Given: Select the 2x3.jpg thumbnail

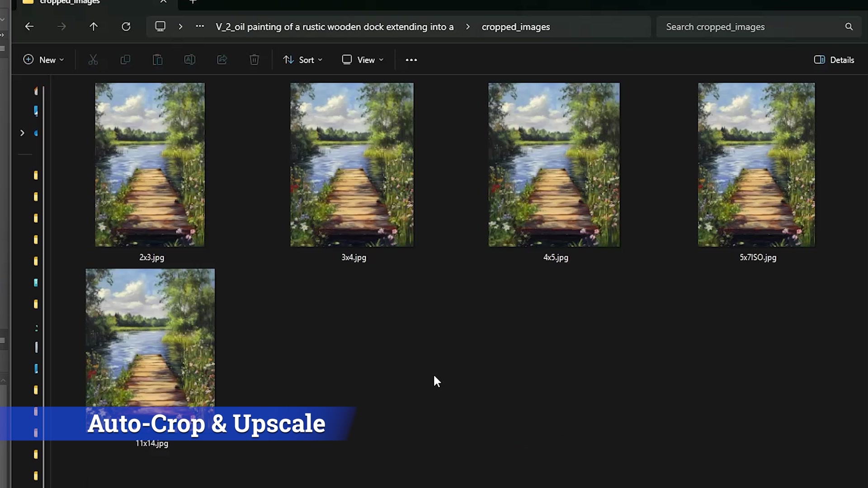Looking at the screenshot, I should [x=150, y=164].
